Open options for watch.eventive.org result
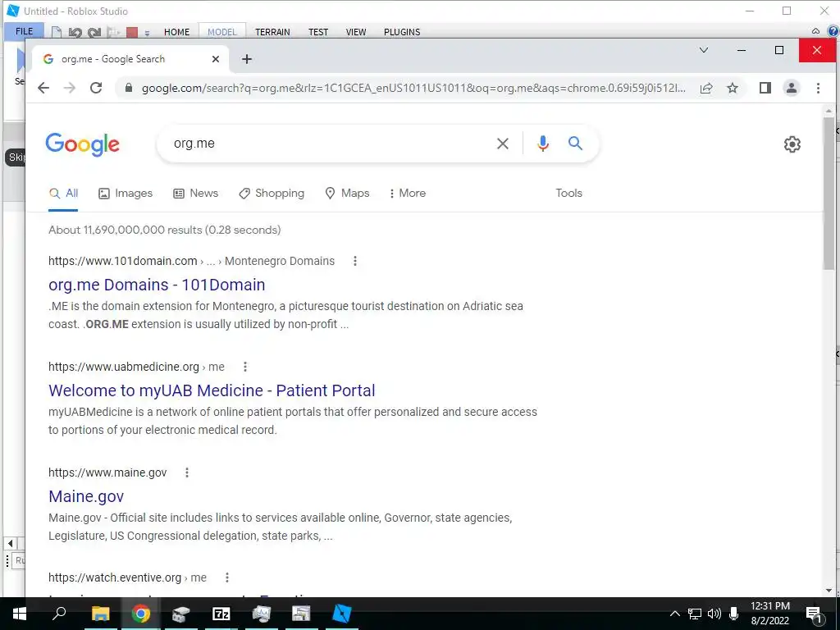840x630 pixels. 226,577
